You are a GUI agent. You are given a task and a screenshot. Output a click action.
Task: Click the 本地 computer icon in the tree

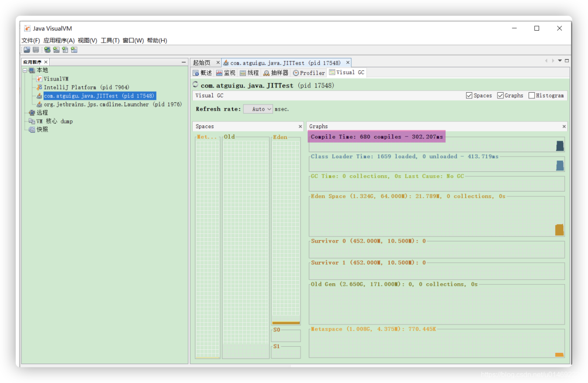pyautogui.click(x=32, y=70)
